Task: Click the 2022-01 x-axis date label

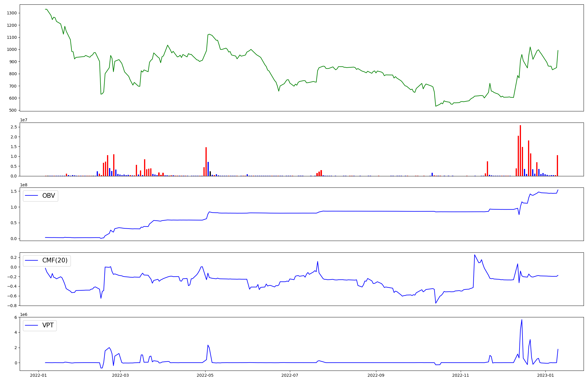Action: click(x=39, y=375)
